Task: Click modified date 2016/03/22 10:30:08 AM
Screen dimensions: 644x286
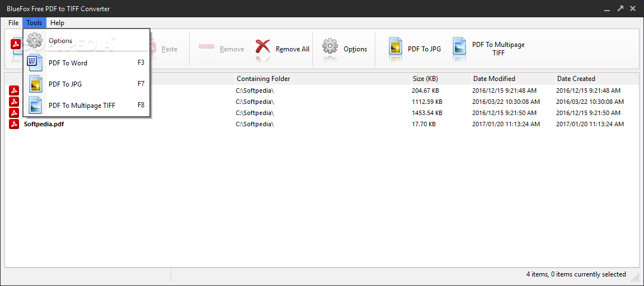Action: pyautogui.click(x=506, y=101)
